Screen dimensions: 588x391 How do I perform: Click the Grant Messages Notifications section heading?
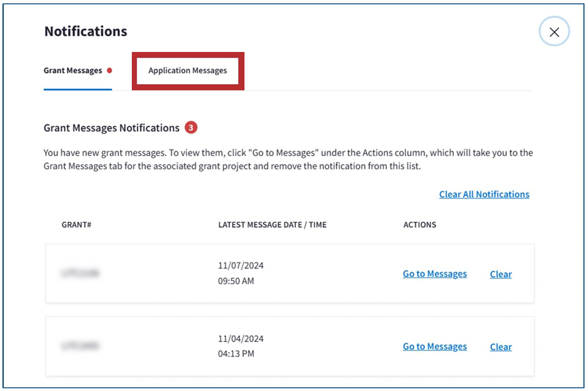(111, 128)
